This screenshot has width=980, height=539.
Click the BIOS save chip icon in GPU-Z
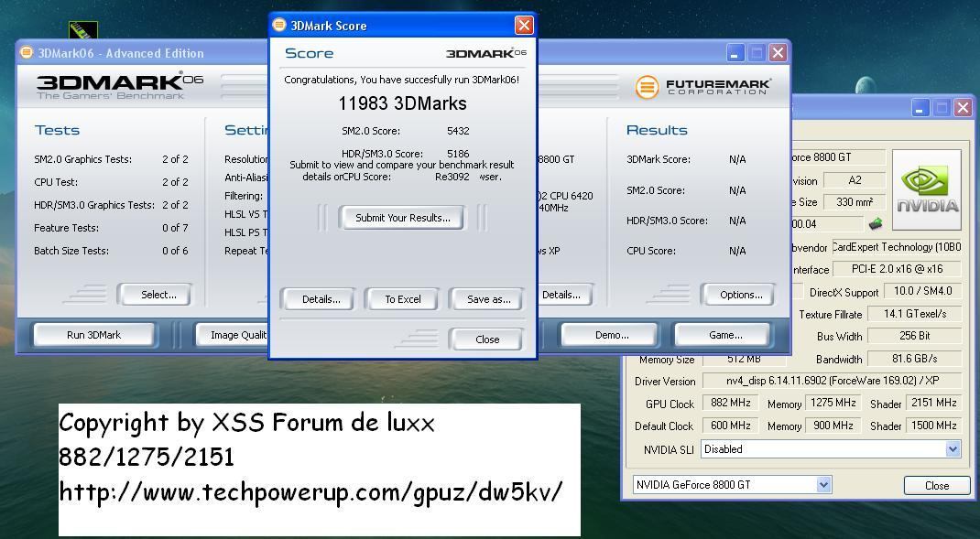876,223
